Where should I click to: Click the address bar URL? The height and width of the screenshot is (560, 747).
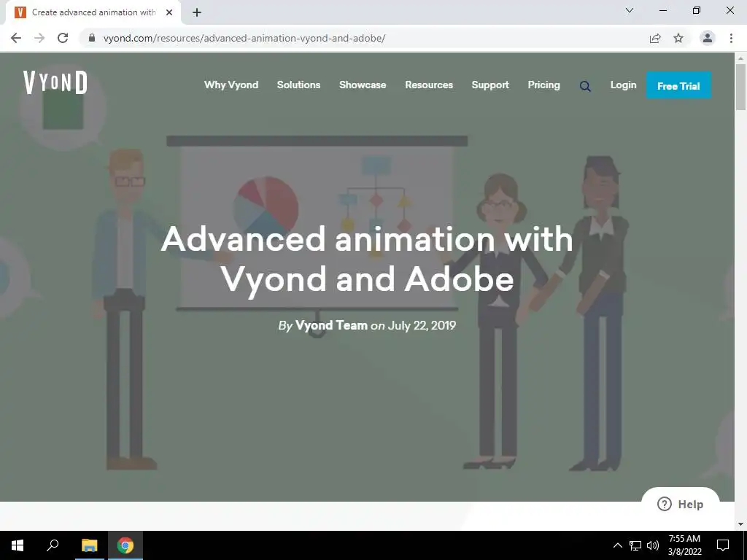tap(244, 38)
